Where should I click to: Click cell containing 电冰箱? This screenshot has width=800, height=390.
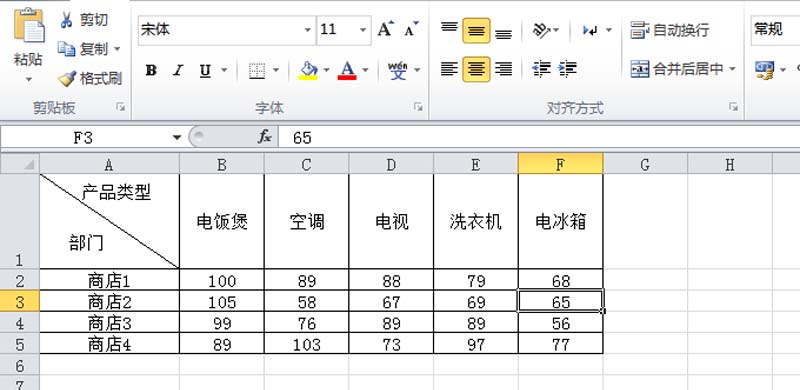[560, 222]
